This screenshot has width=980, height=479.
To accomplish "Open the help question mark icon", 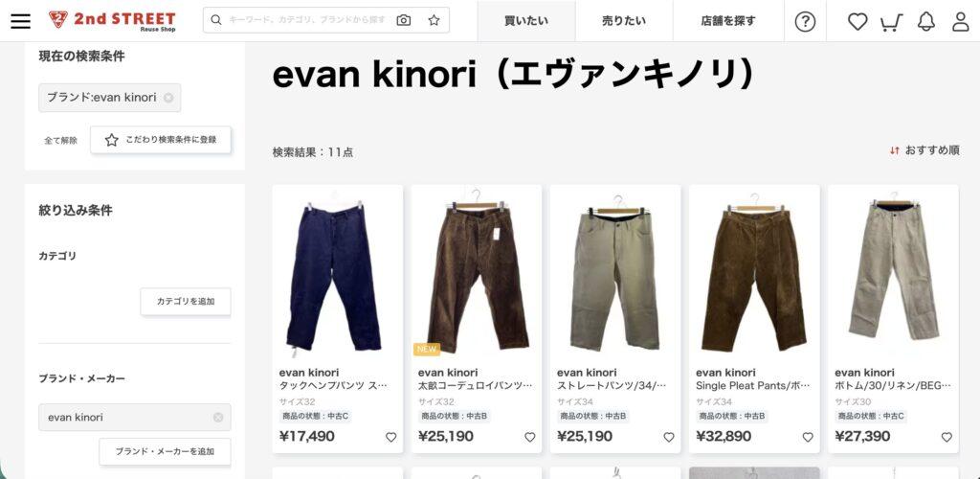I will (805, 21).
